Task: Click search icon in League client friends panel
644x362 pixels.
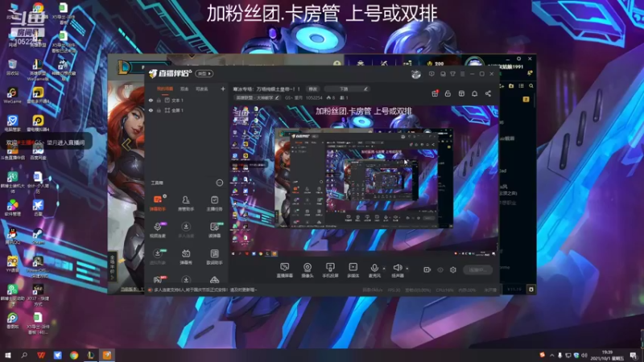Action: tap(531, 86)
